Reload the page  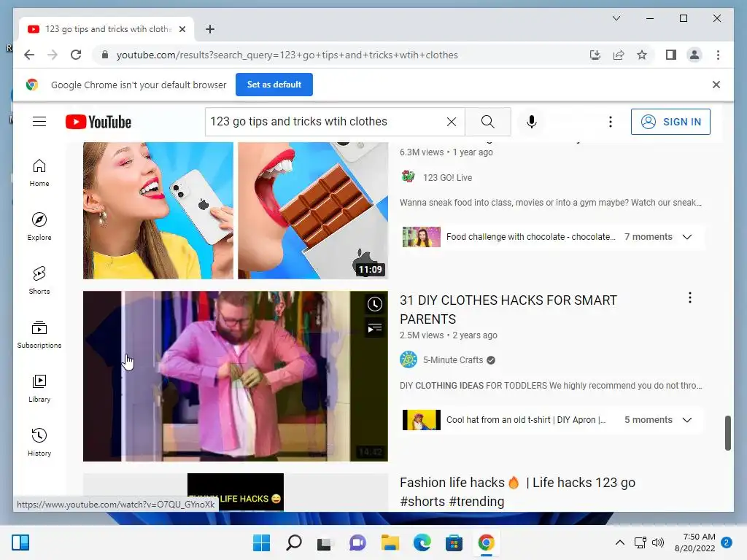pyautogui.click(x=76, y=55)
